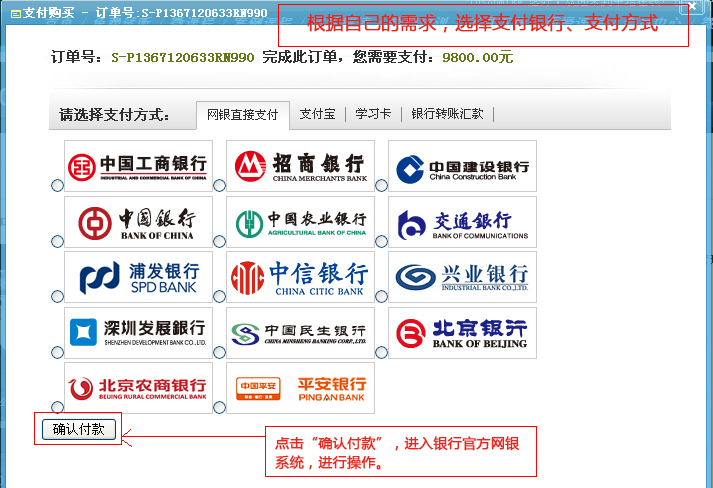Click the 交通银行 Bank of Communications logo
The width and height of the screenshot is (713, 488).
pyautogui.click(x=462, y=222)
